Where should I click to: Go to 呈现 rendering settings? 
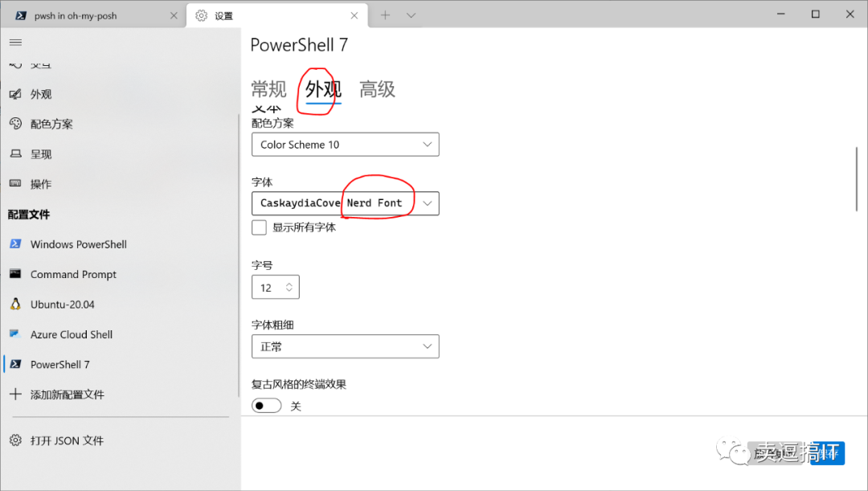point(119,153)
